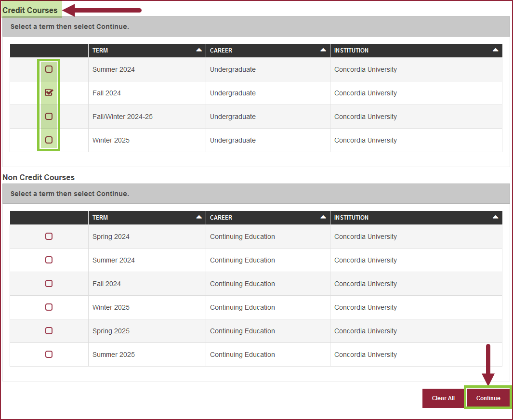Check the Spring 2025 Continuing Education checkbox
The height and width of the screenshot is (420, 513).
click(x=49, y=330)
